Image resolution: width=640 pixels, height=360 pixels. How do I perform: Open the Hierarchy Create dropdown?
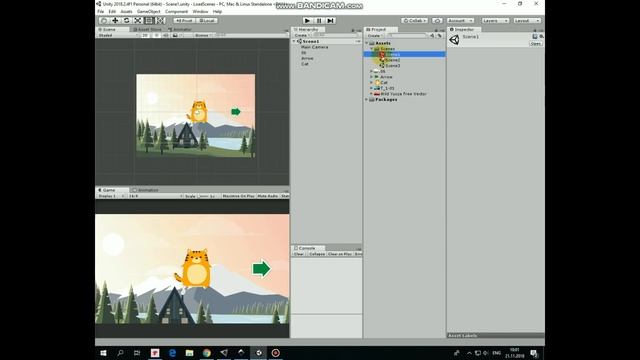[x=302, y=36]
